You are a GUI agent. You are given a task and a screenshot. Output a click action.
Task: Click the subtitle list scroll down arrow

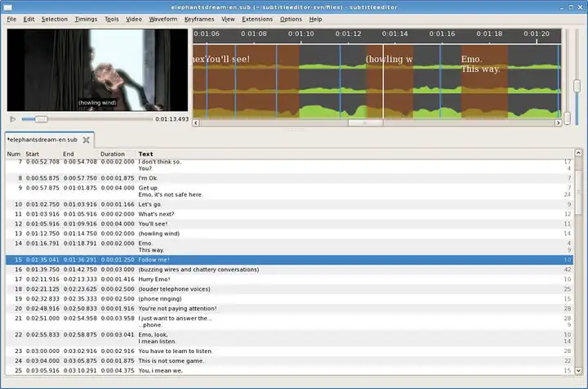coord(578,371)
